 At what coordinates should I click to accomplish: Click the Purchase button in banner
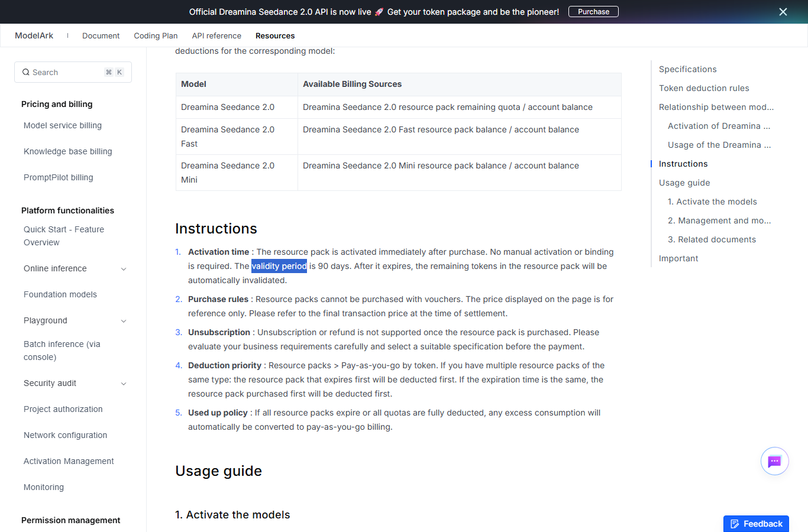tap(593, 12)
